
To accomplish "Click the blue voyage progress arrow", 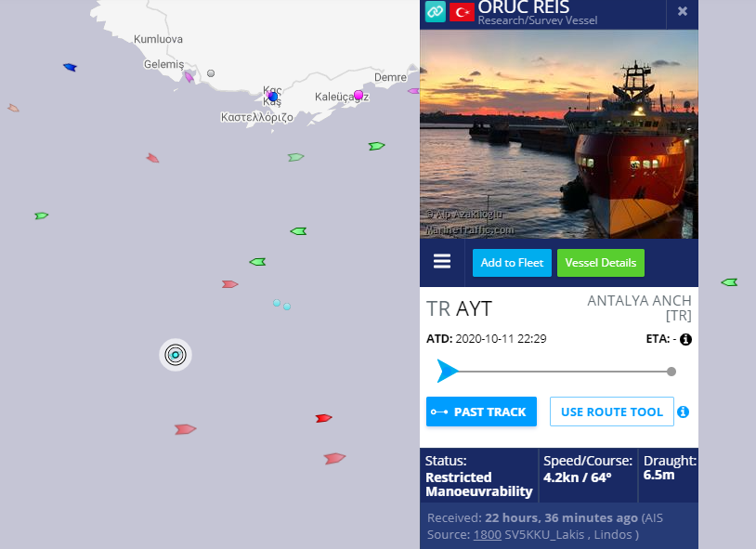I will (x=448, y=371).
